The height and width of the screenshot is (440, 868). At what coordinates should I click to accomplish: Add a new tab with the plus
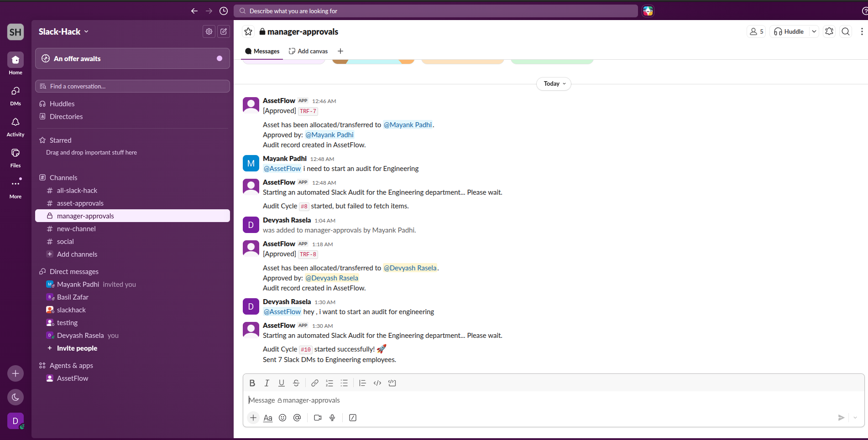click(x=340, y=51)
